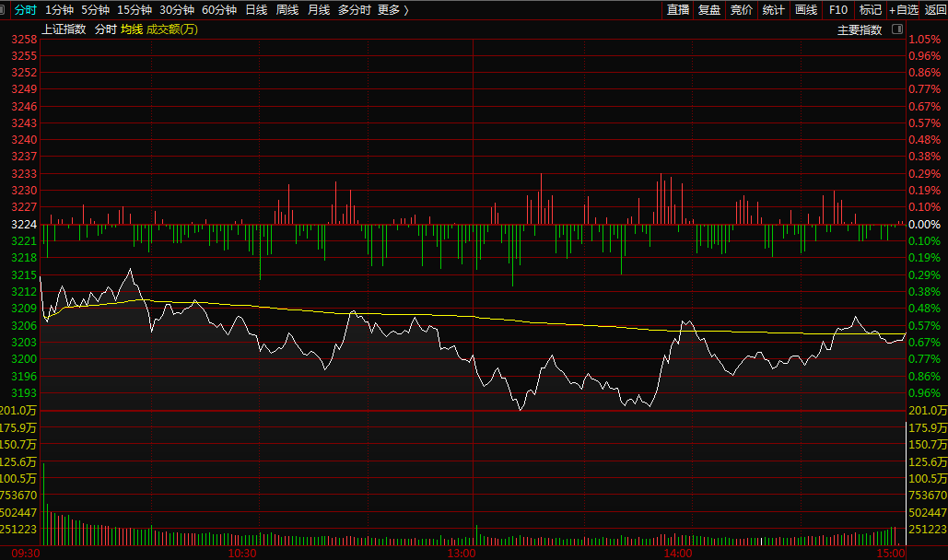Add index to watchlist with +自选
The height and width of the screenshot is (560, 948).
[x=904, y=10]
